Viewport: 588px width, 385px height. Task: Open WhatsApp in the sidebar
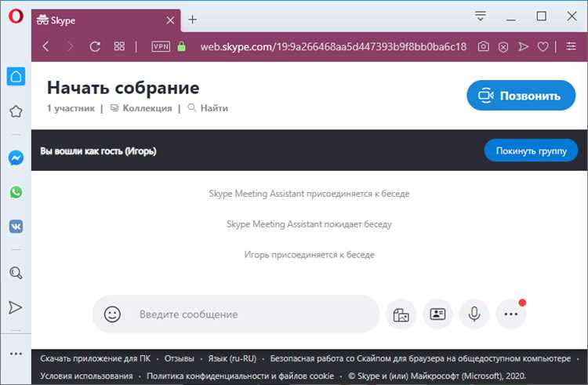[x=16, y=192]
